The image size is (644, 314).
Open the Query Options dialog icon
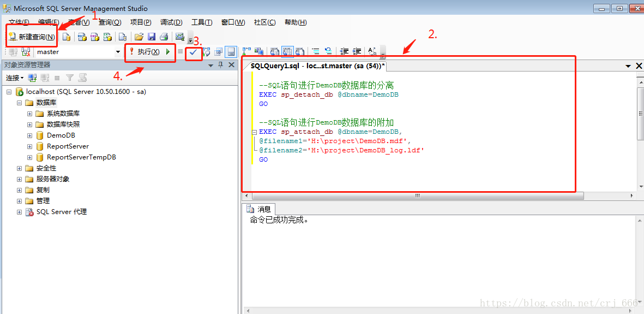(219, 52)
